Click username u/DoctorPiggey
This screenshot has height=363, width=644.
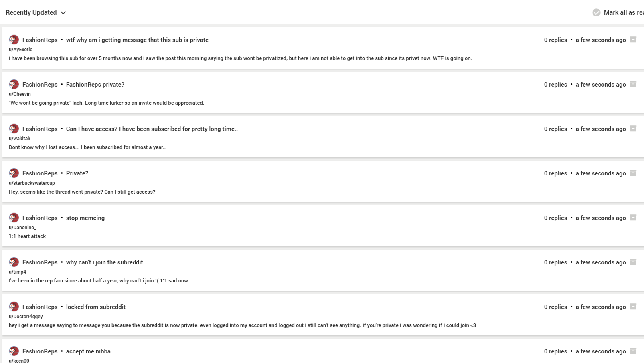tap(26, 317)
